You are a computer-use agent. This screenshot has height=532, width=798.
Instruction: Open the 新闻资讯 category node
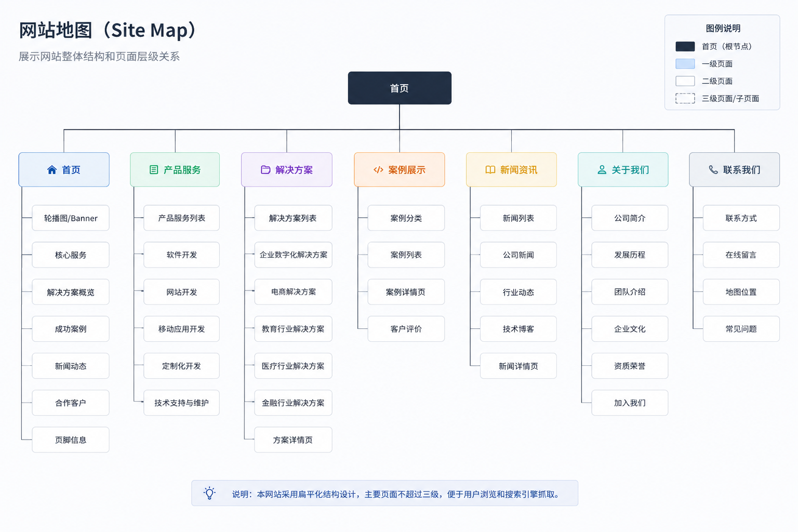pos(511,169)
